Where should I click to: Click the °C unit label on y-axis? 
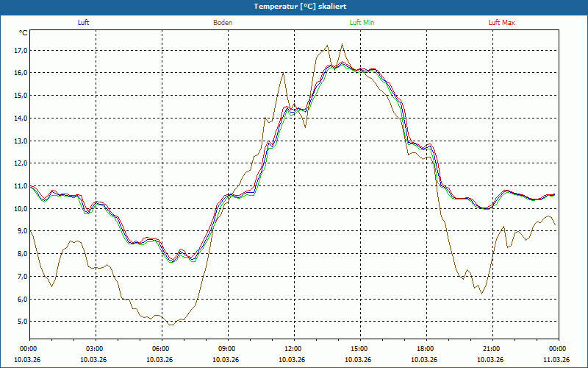tap(24, 33)
